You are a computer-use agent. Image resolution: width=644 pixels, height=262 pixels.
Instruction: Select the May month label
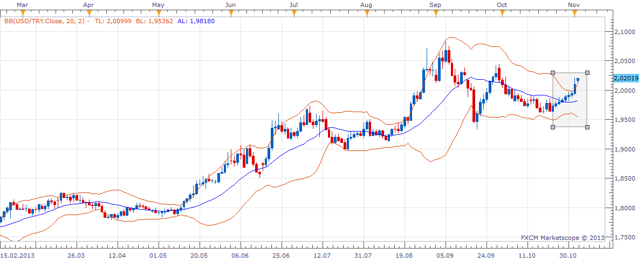click(159, 5)
